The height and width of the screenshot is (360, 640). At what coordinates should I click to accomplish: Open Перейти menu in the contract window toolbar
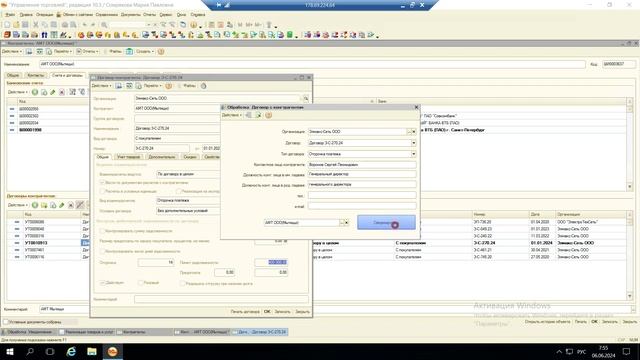tap(153, 86)
